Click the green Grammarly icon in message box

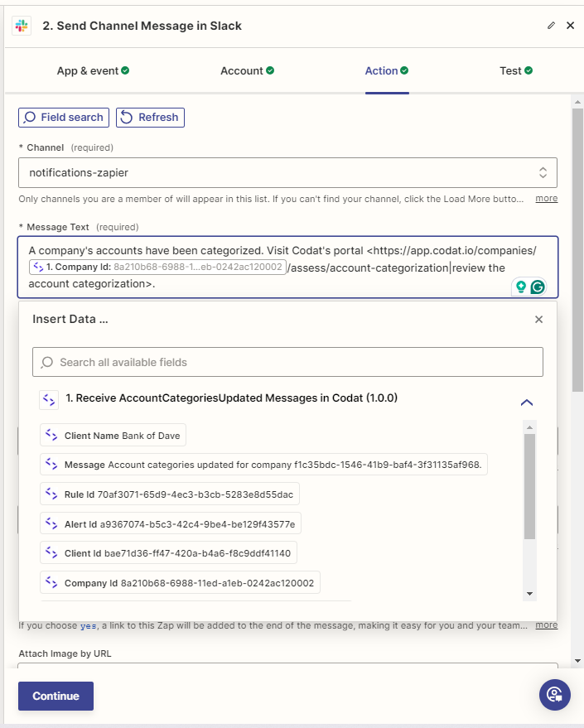(x=538, y=287)
